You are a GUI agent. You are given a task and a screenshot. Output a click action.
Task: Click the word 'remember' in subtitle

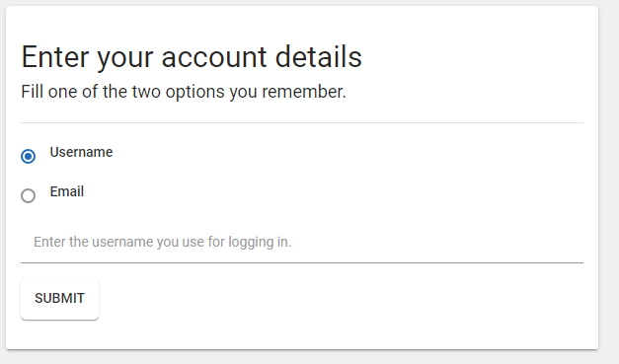pos(302,92)
